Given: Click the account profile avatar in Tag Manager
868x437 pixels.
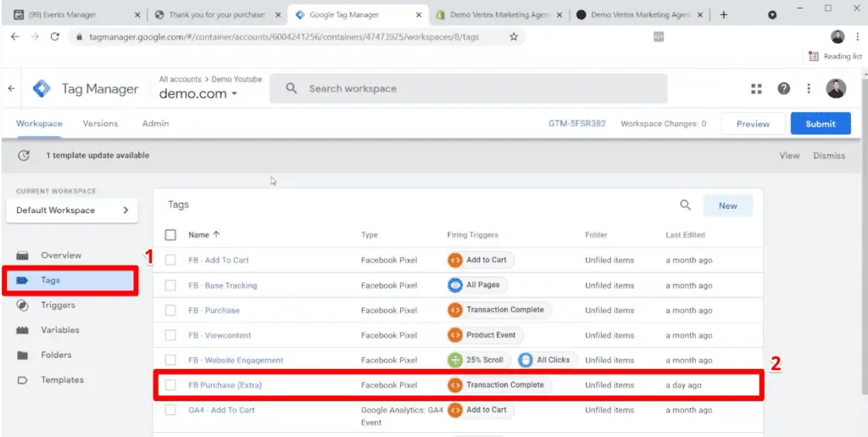Looking at the screenshot, I should pos(836,88).
